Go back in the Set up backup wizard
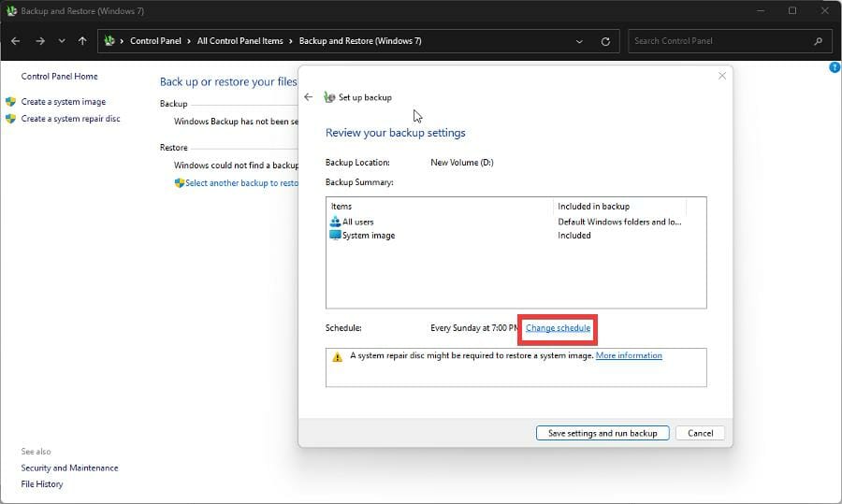842x504 pixels. [x=308, y=97]
